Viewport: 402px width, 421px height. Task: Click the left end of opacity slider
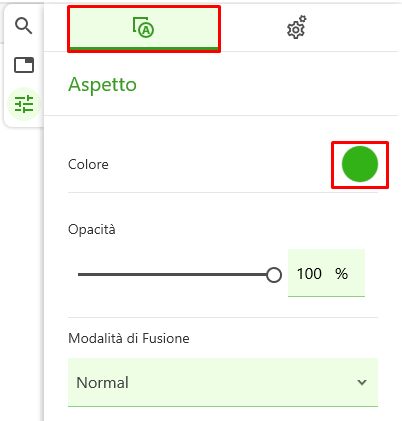[80, 275]
